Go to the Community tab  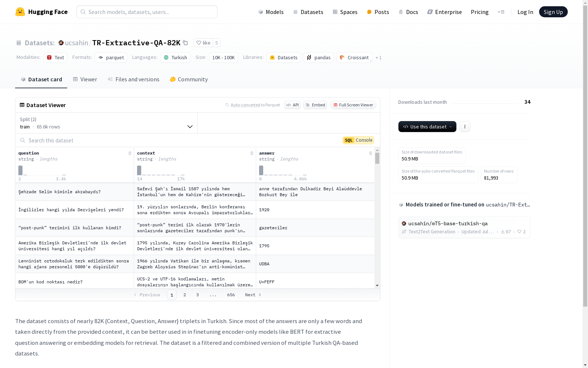click(189, 79)
